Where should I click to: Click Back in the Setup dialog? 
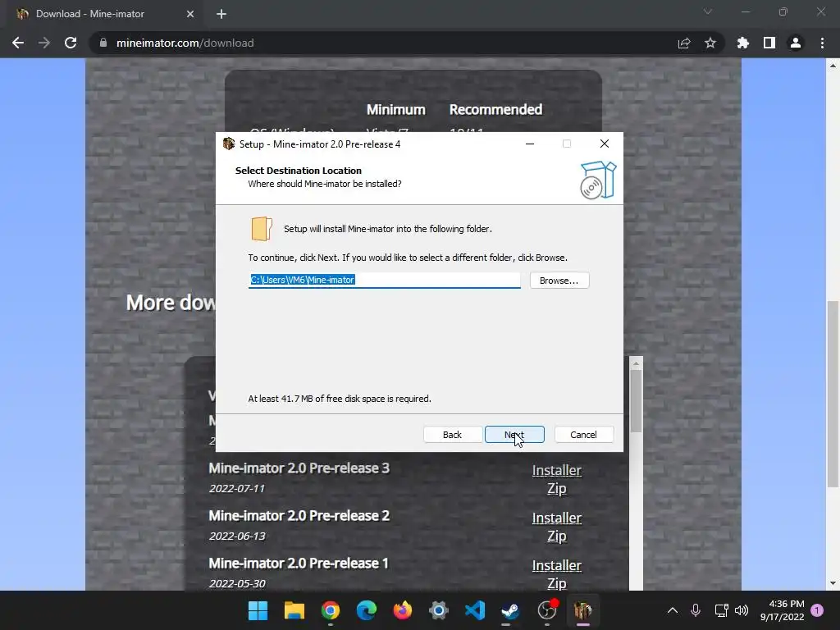[x=452, y=435]
